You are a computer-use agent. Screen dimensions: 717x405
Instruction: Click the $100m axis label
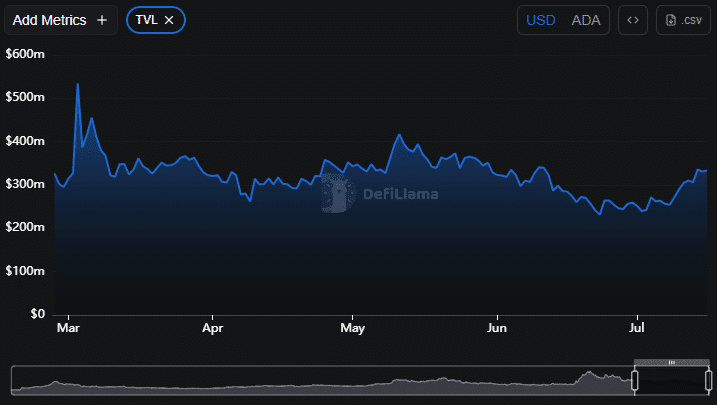point(25,271)
